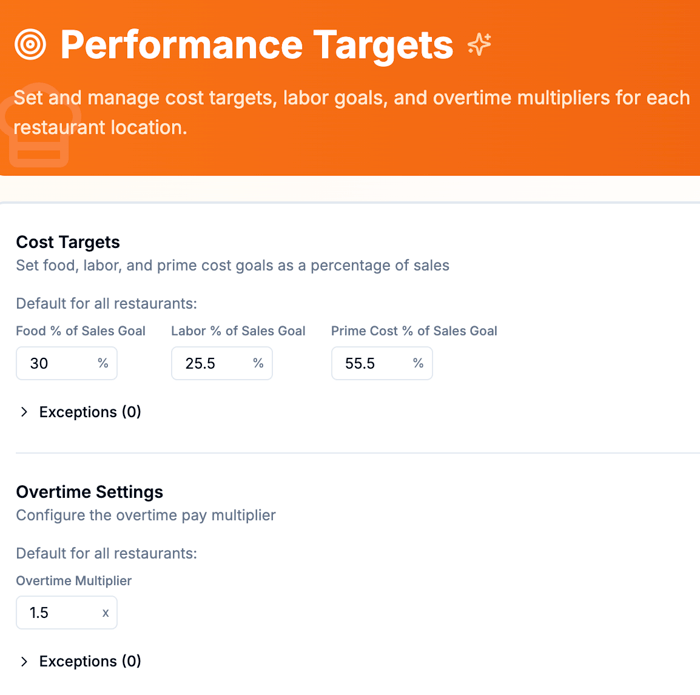
Task: Click the Food % of Sales Goal label
Action: (x=81, y=331)
